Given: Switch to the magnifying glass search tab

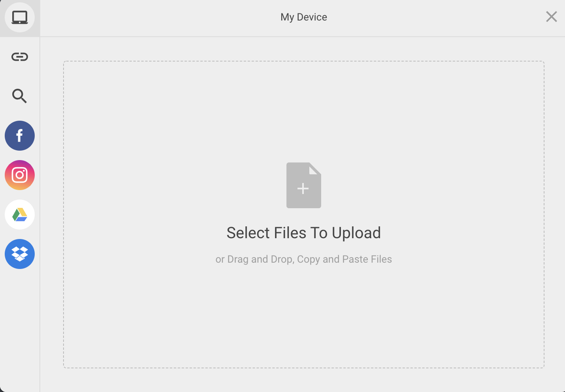Looking at the screenshot, I should (x=20, y=96).
